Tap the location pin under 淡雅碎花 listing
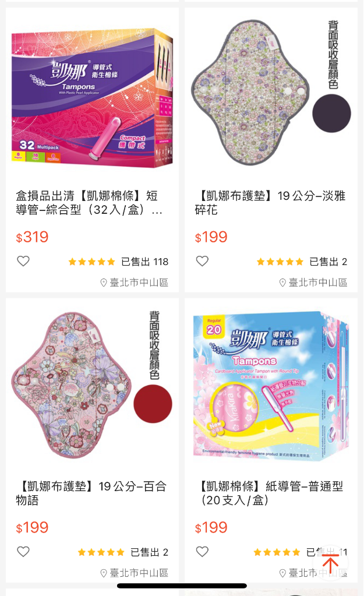Viewport: 364px width, 596px height. [x=282, y=283]
